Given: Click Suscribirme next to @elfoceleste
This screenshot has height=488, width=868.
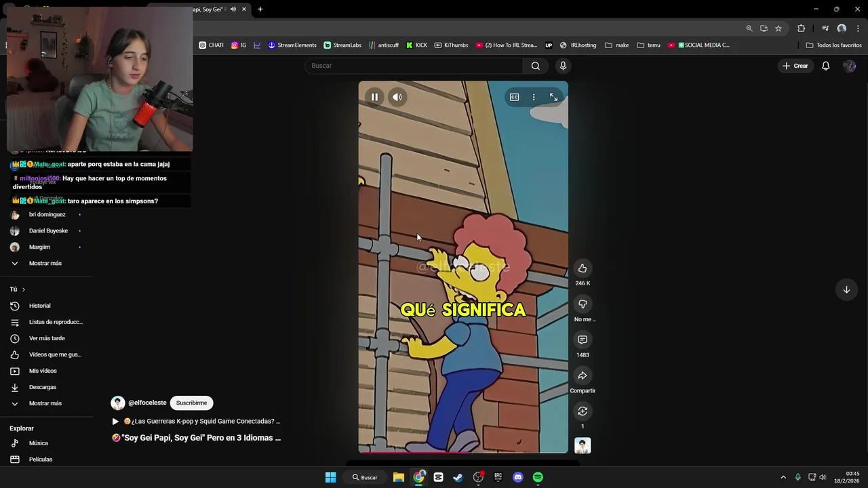Looking at the screenshot, I should 191,403.
